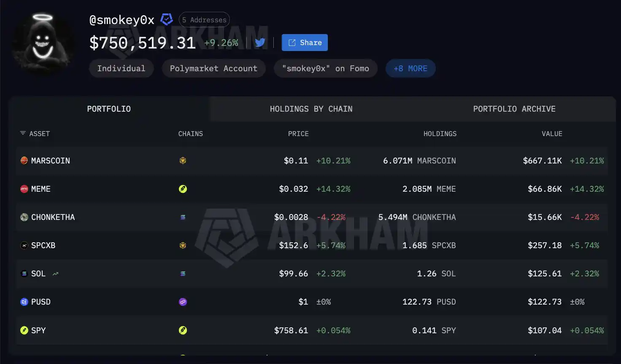The image size is (621, 364).
Task: Click the BNB chain icon in MARSCOIN row
Action: 183,161
